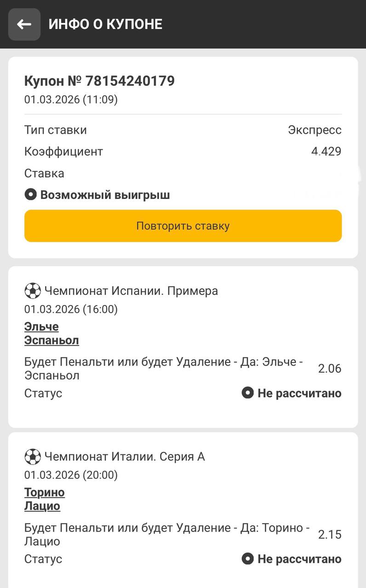Click the 2.06 odds value
This screenshot has width=366, height=588.
pyautogui.click(x=330, y=368)
